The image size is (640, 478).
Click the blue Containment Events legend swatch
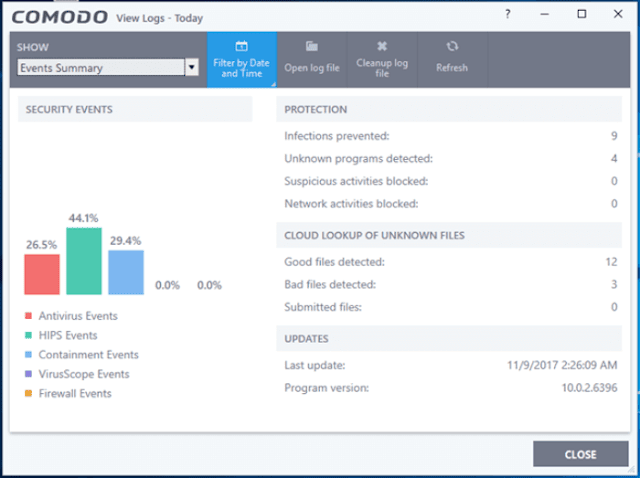(x=29, y=354)
